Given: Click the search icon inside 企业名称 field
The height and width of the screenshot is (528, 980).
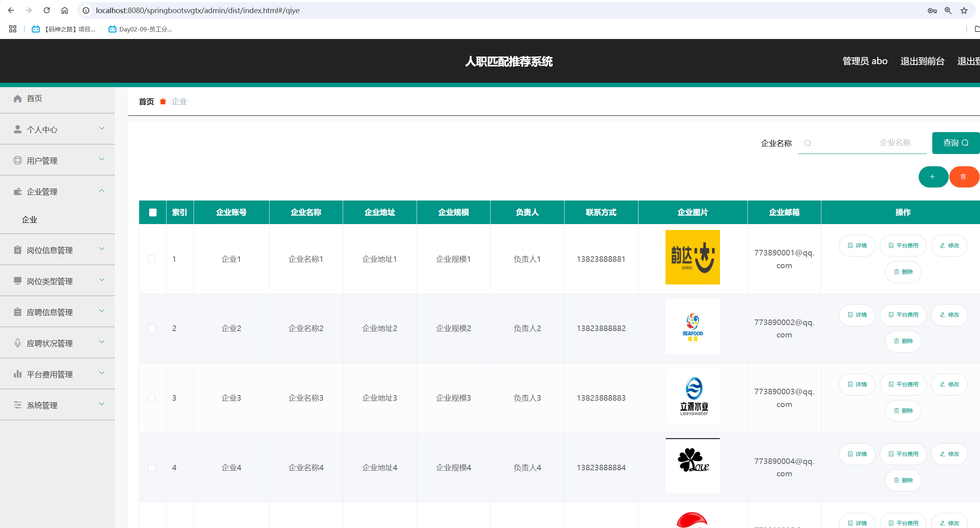Looking at the screenshot, I should click(x=807, y=143).
